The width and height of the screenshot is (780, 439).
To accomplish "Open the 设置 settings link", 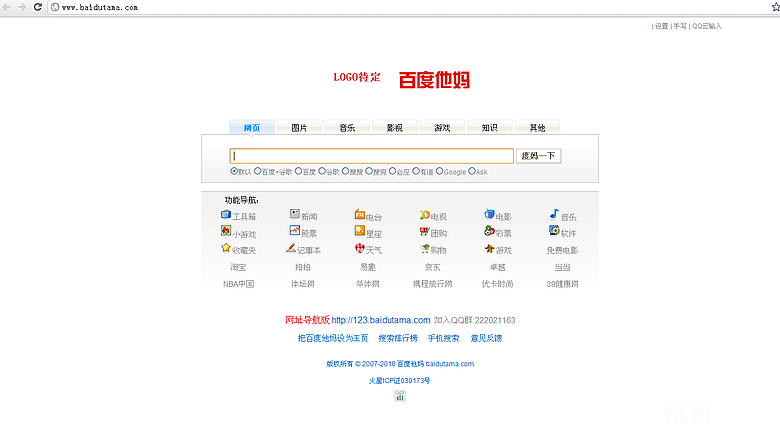I will coord(661,26).
